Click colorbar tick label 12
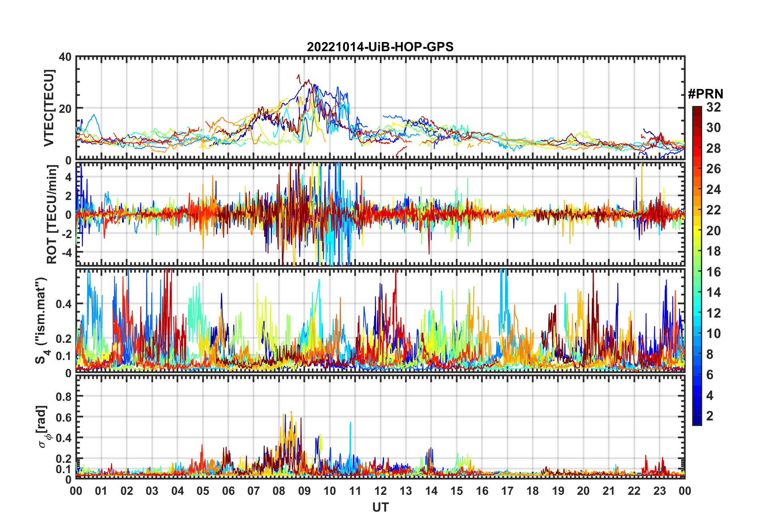Image resolution: width=761 pixels, height=532 pixels. click(713, 313)
